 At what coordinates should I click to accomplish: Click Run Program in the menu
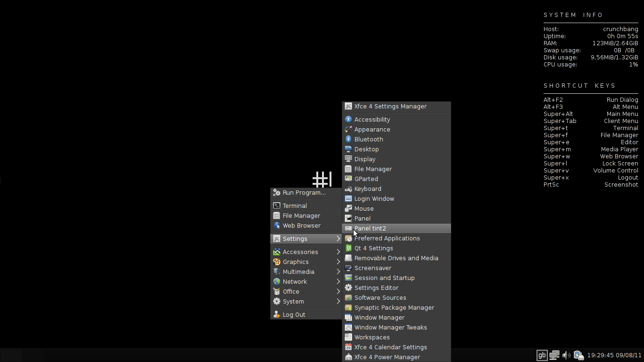304,192
